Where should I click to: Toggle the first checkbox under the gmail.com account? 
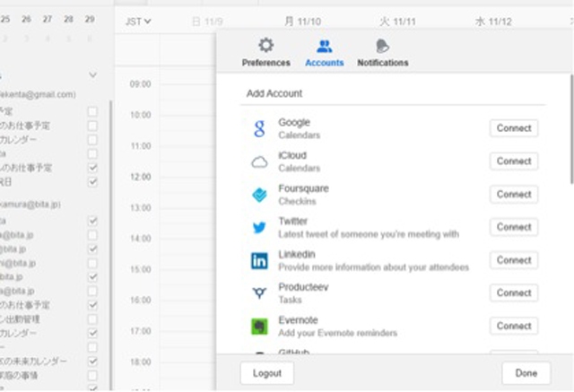[x=93, y=111]
